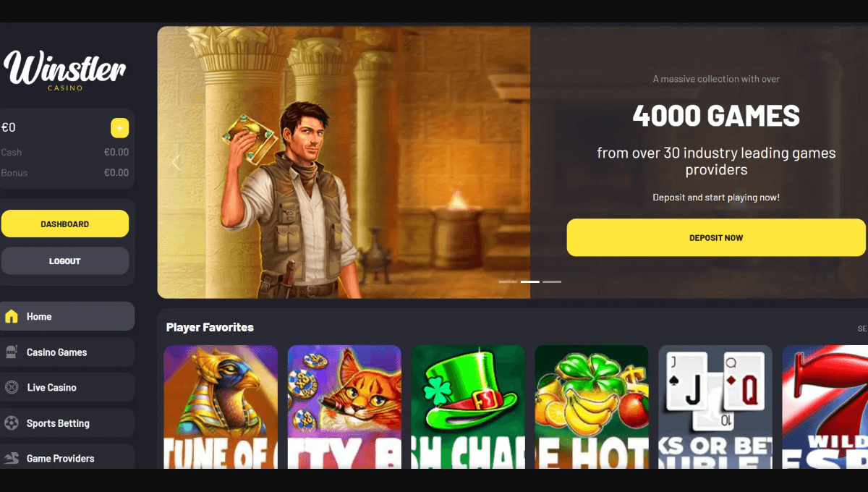The image size is (868, 492).
Task: Open the Egyptian falcon slot game thumbnail
Action: [x=221, y=407]
